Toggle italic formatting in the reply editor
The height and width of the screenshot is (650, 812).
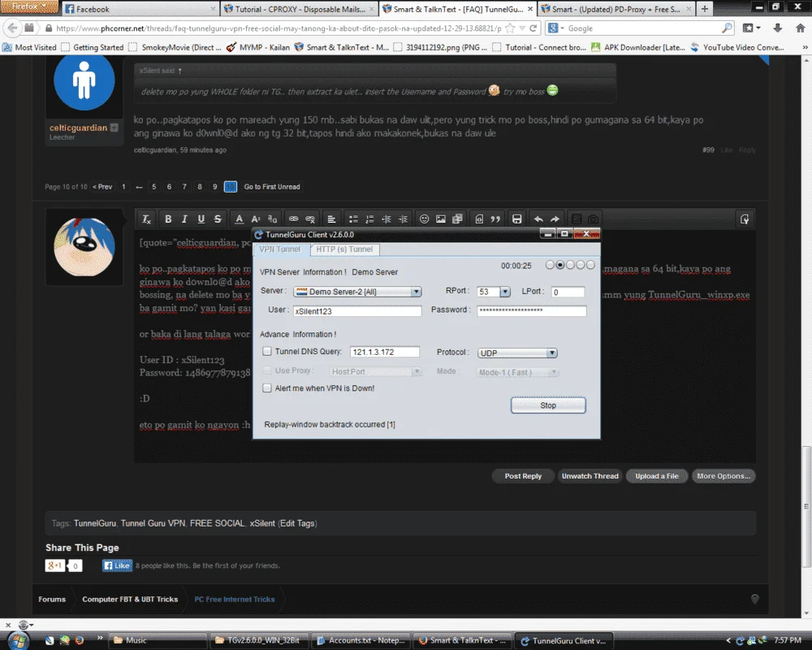[x=184, y=219]
